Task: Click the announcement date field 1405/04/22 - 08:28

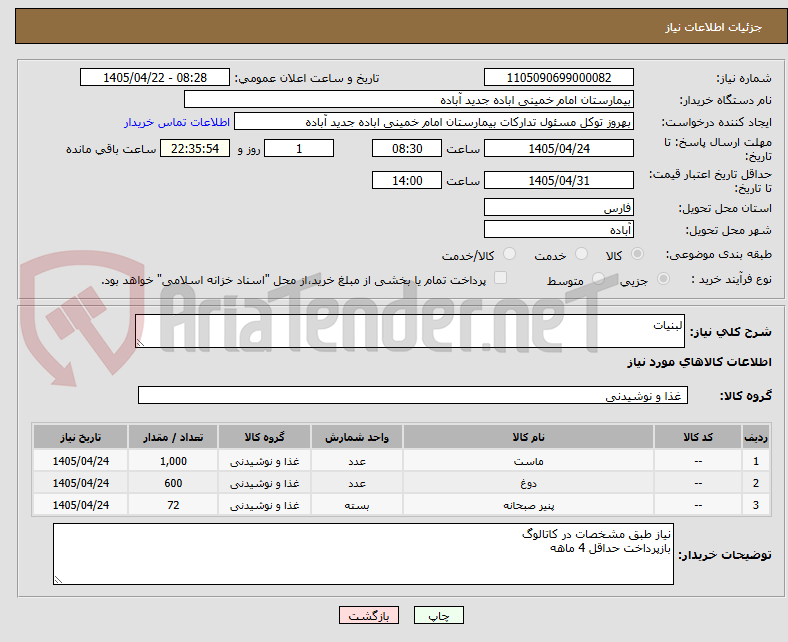Action: tap(155, 77)
